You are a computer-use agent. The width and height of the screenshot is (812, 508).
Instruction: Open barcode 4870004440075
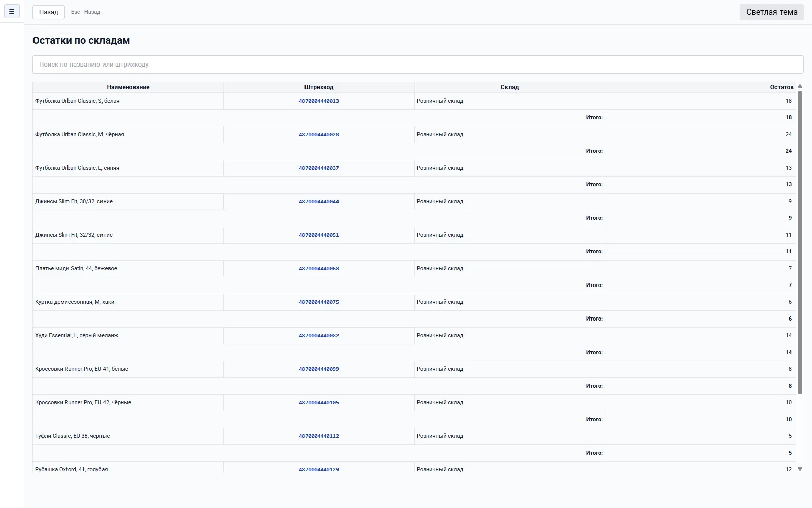click(x=319, y=302)
